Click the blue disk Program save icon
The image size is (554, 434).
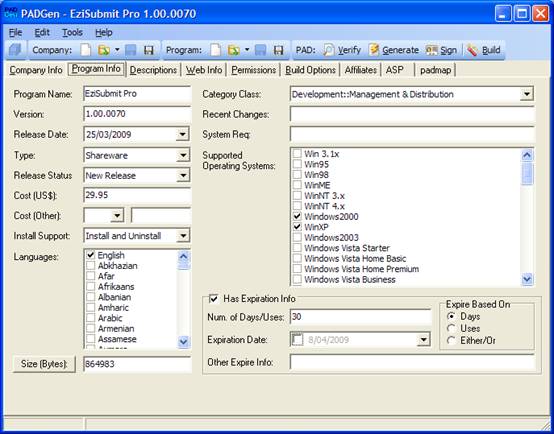pos(260,50)
